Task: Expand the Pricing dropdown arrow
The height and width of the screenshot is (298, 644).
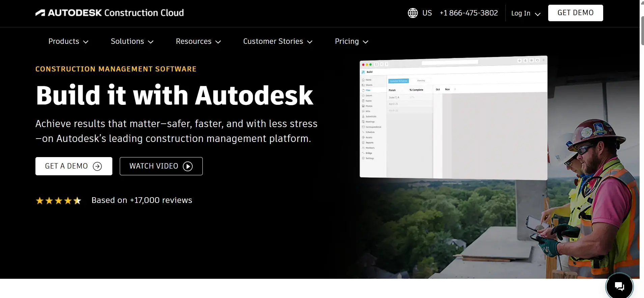Action: pyautogui.click(x=365, y=42)
